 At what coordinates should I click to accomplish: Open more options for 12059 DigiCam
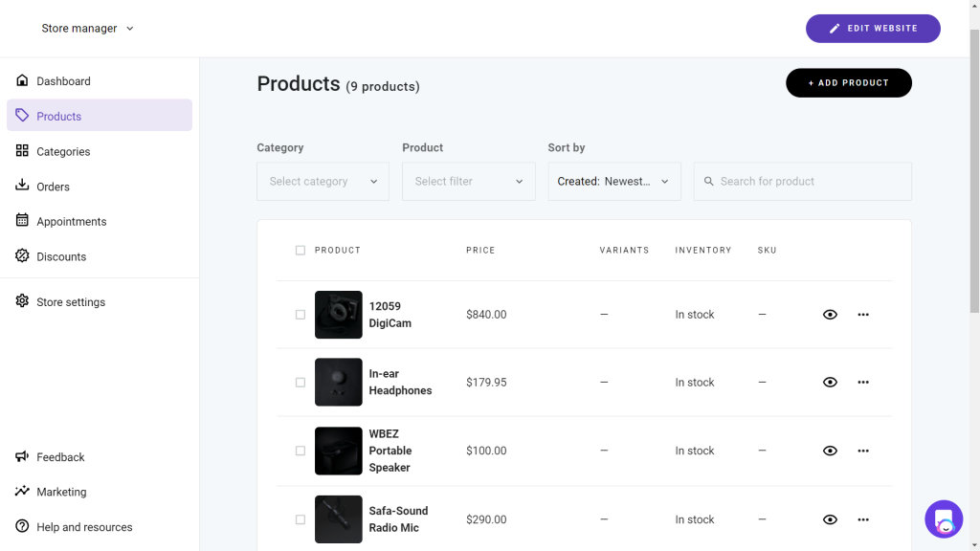tap(863, 315)
